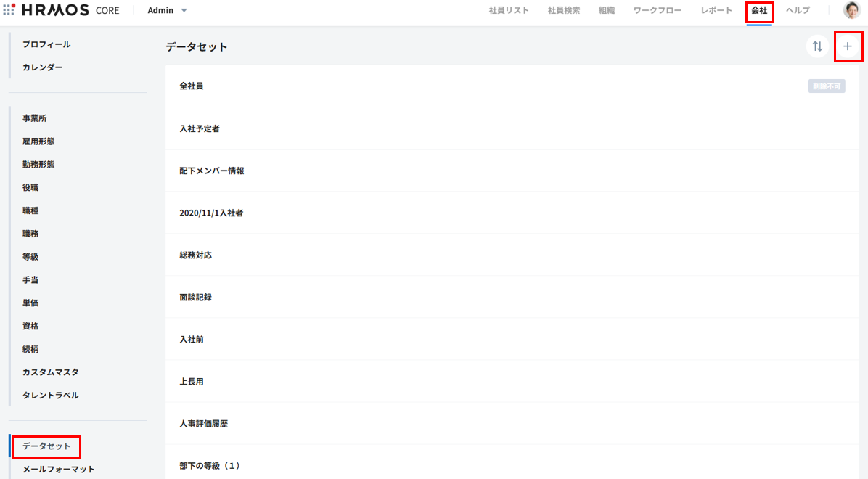Switch to the 社員リスト tab
This screenshot has height=479, width=868.
[x=509, y=10]
